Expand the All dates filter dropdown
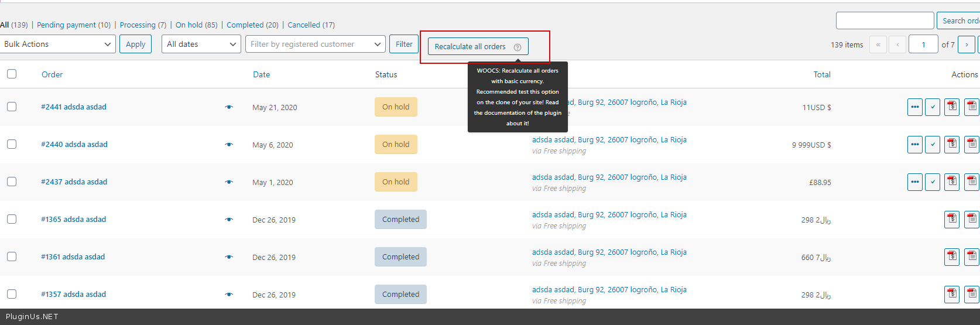Image resolution: width=980 pixels, height=325 pixels. [201, 45]
